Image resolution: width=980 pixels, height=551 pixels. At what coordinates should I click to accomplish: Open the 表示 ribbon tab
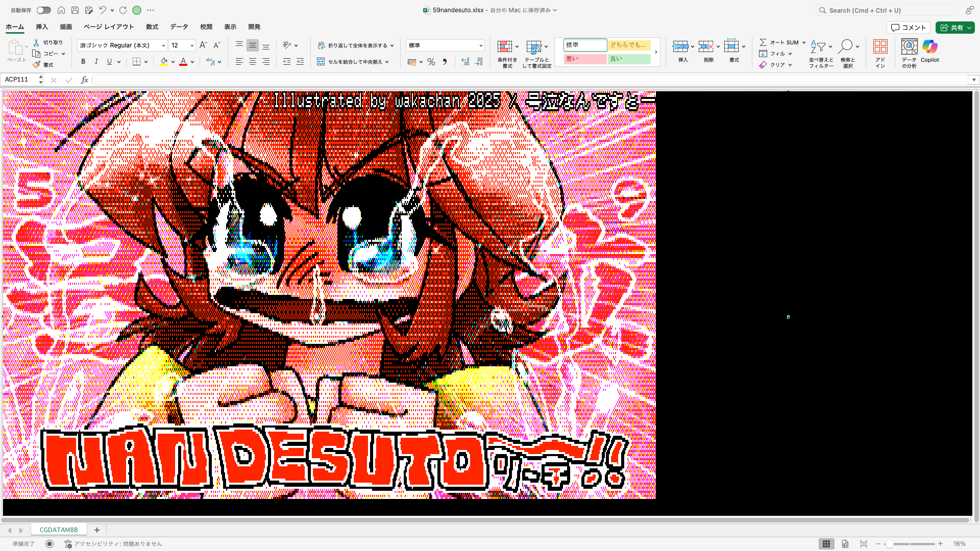click(230, 27)
